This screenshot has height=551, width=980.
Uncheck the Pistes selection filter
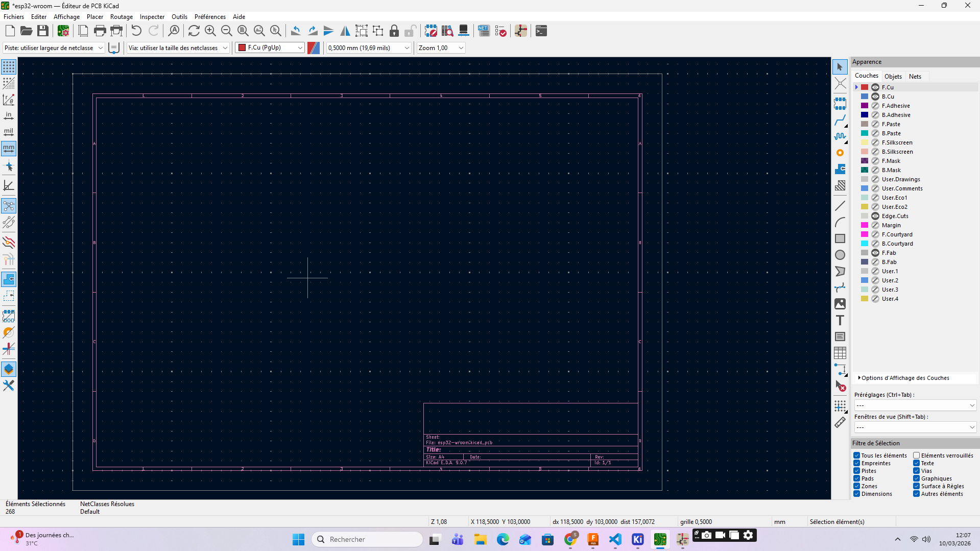point(857,471)
